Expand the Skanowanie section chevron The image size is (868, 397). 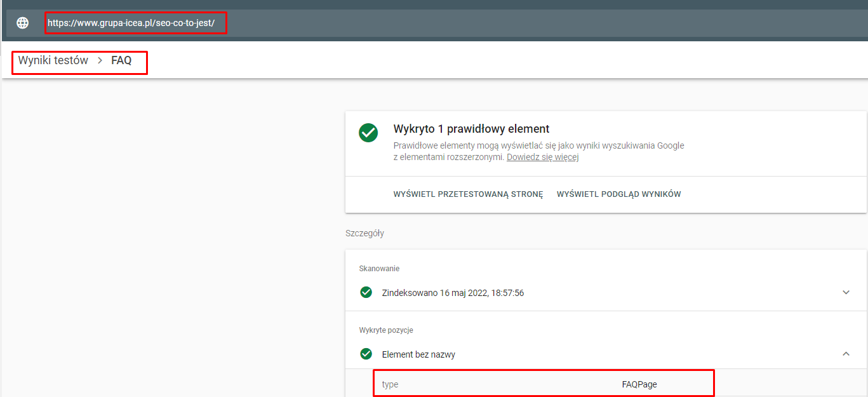tap(846, 292)
